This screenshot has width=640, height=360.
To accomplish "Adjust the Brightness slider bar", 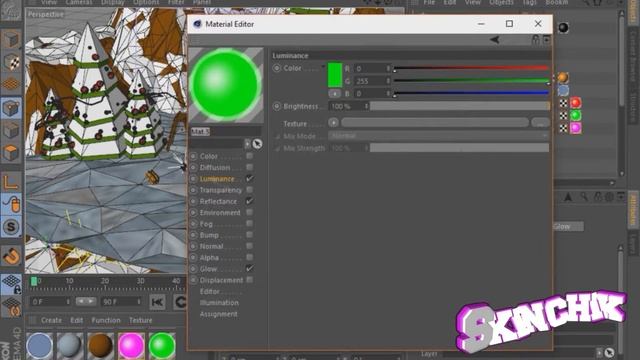I will 460,106.
